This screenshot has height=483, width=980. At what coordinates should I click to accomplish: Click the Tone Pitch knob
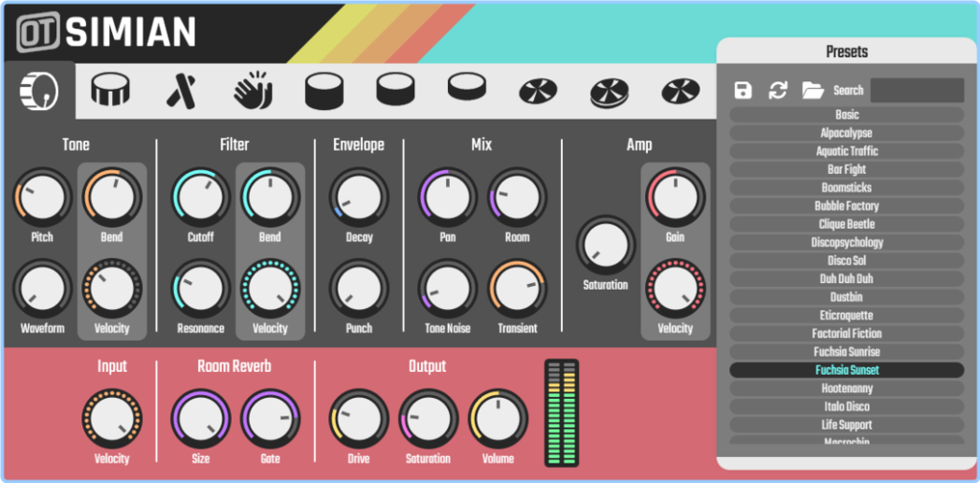pos(42,197)
